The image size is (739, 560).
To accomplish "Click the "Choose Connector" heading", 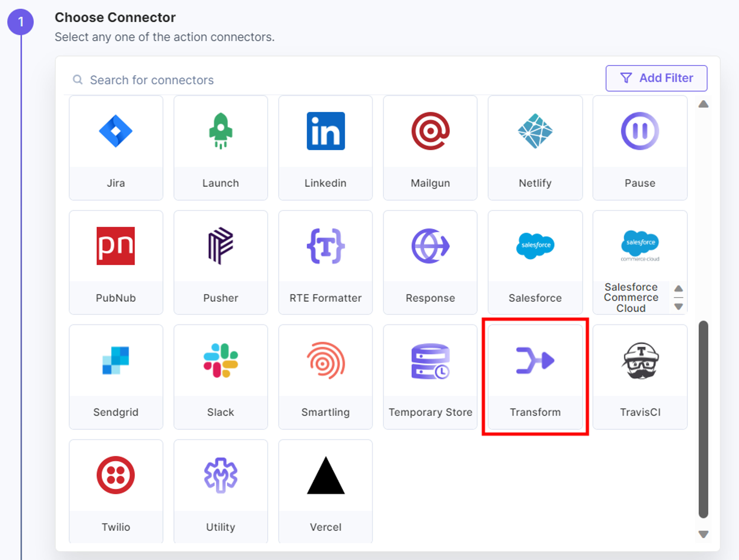I will click(115, 17).
